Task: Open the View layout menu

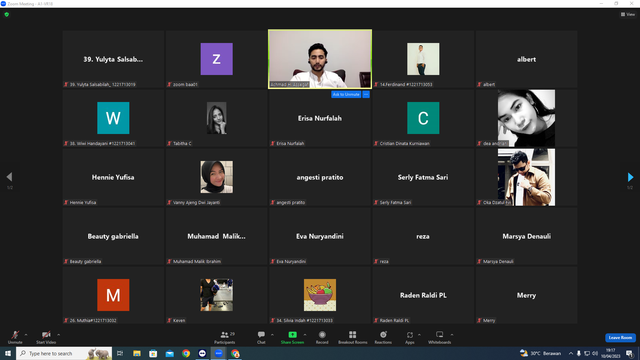Action: [628, 14]
